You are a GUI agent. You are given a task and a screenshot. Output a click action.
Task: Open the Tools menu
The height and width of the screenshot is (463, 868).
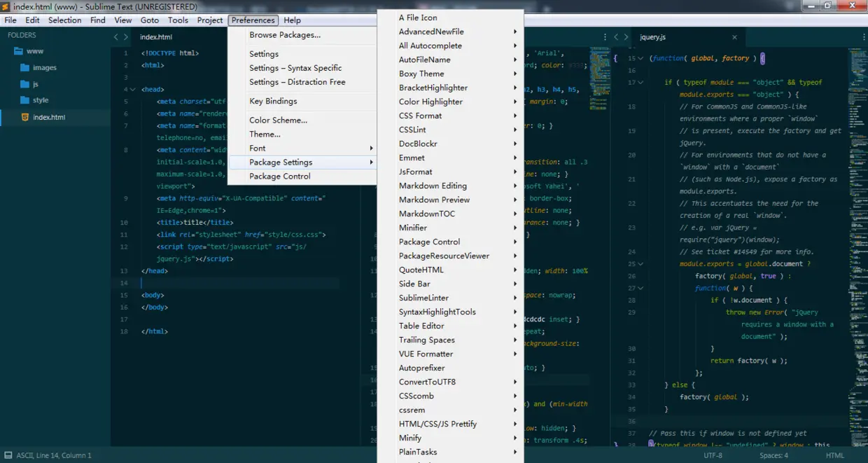(178, 20)
